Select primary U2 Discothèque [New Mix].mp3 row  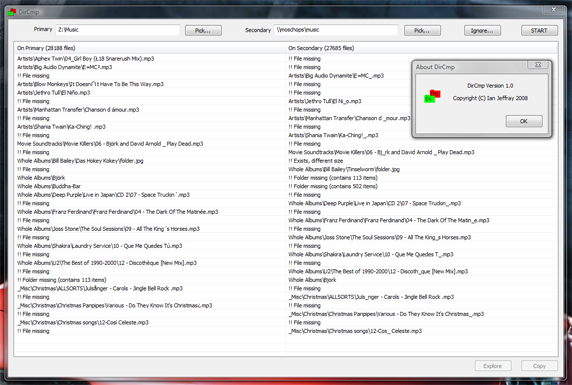[107, 263]
